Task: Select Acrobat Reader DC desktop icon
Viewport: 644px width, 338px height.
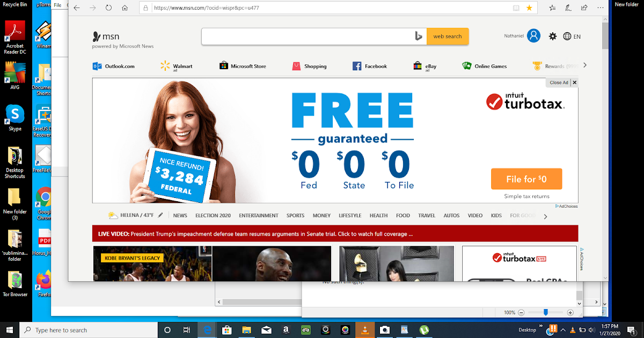Action: (15, 37)
